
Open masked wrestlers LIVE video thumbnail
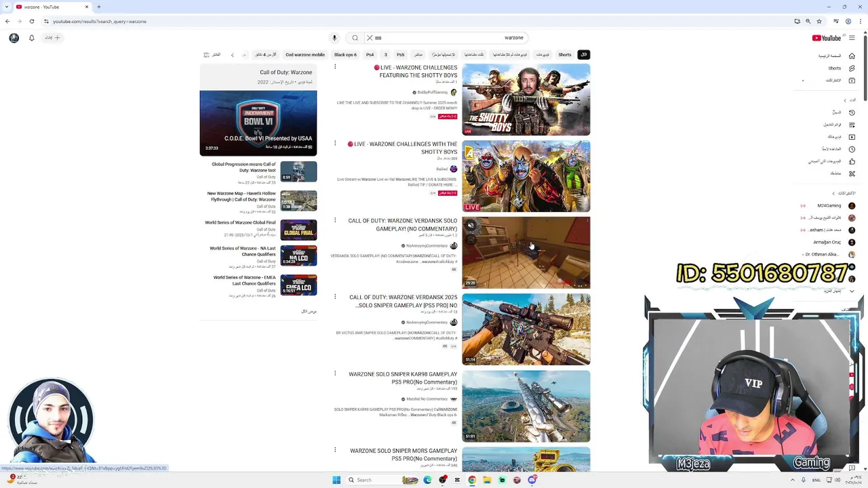pos(526,176)
